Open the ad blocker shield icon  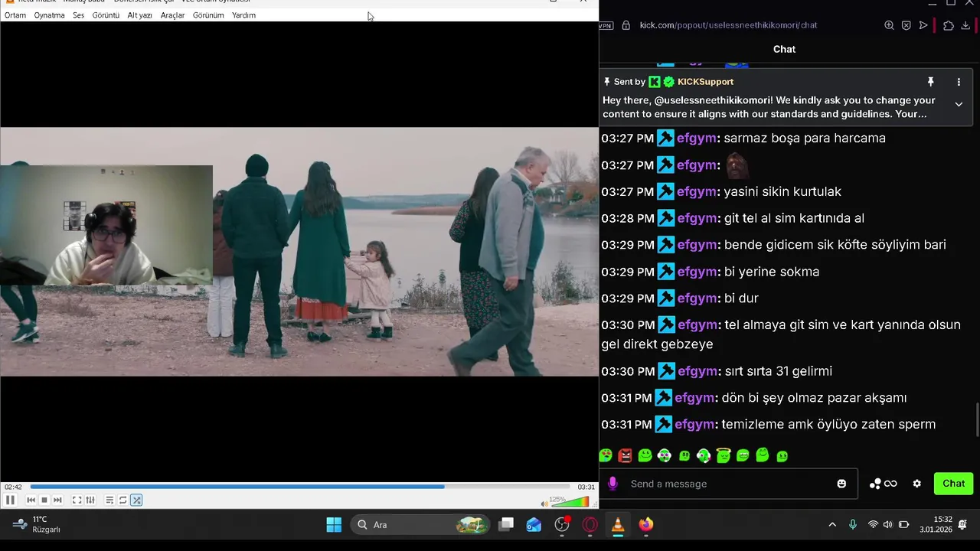906,25
